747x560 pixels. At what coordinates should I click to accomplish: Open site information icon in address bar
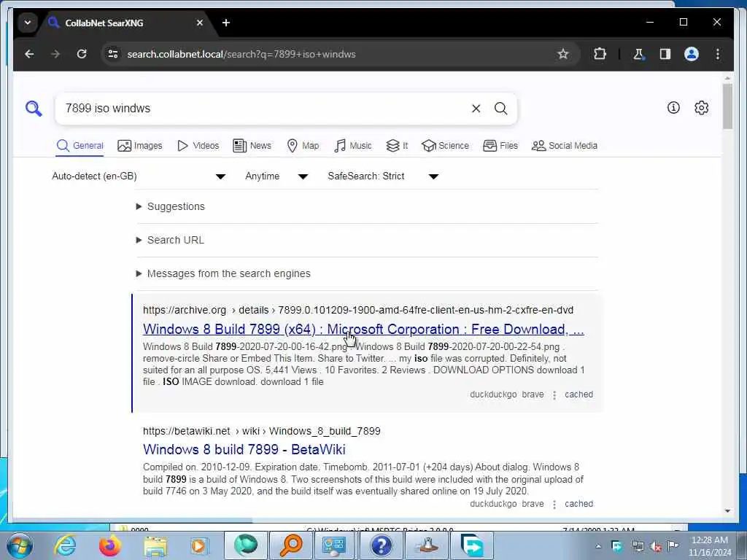coord(113,54)
